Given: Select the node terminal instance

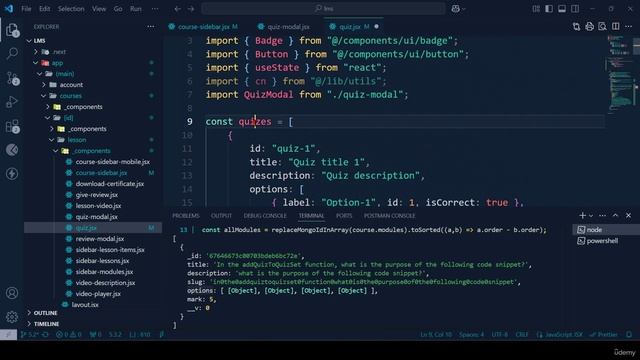Looking at the screenshot, I should (606, 230).
